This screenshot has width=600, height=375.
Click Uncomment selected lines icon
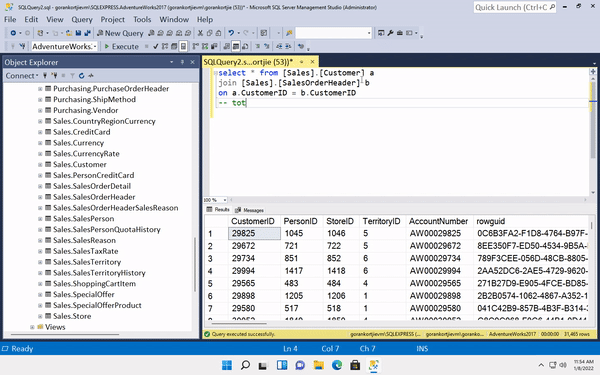267,47
